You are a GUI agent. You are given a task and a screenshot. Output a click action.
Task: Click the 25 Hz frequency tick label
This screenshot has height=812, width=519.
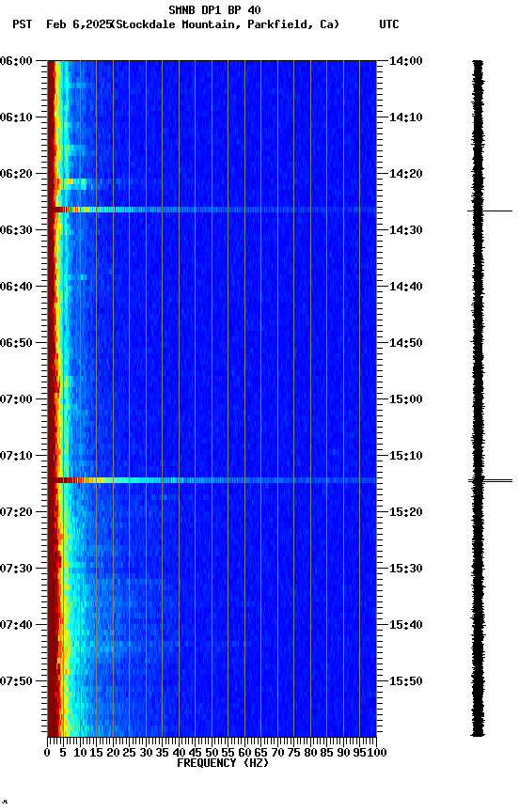[129, 753]
